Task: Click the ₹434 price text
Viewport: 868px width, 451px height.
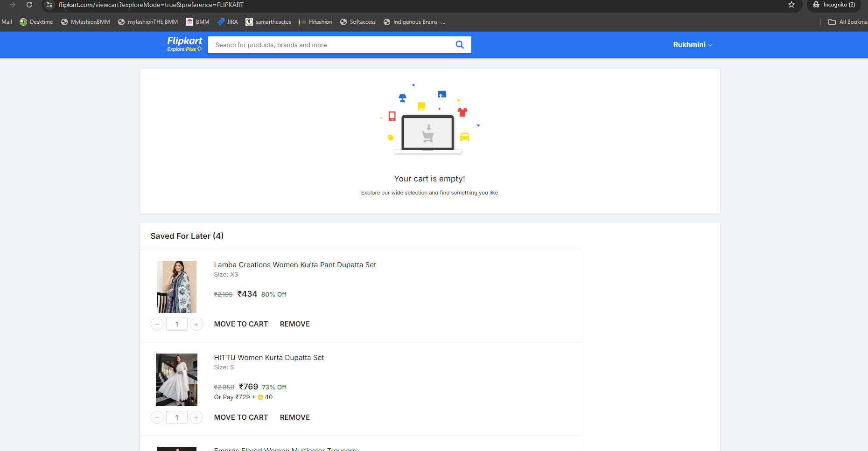Action: click(247, 294)
